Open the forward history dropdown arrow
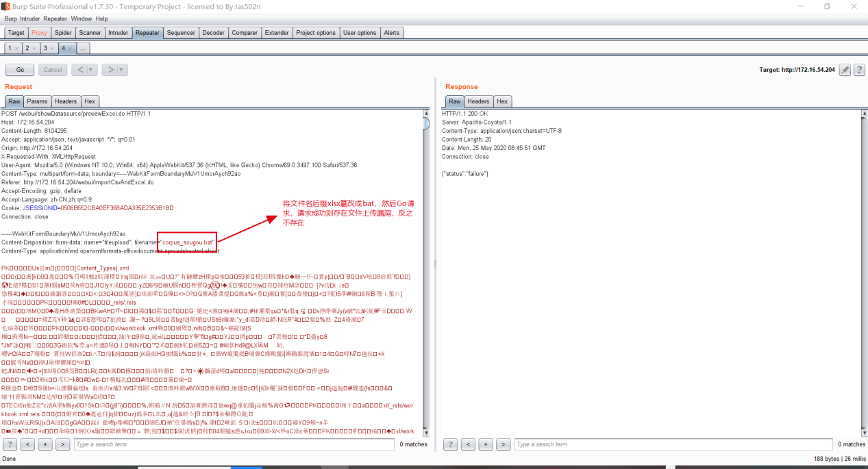Screen dimensions: 868x469 (122, 70)
